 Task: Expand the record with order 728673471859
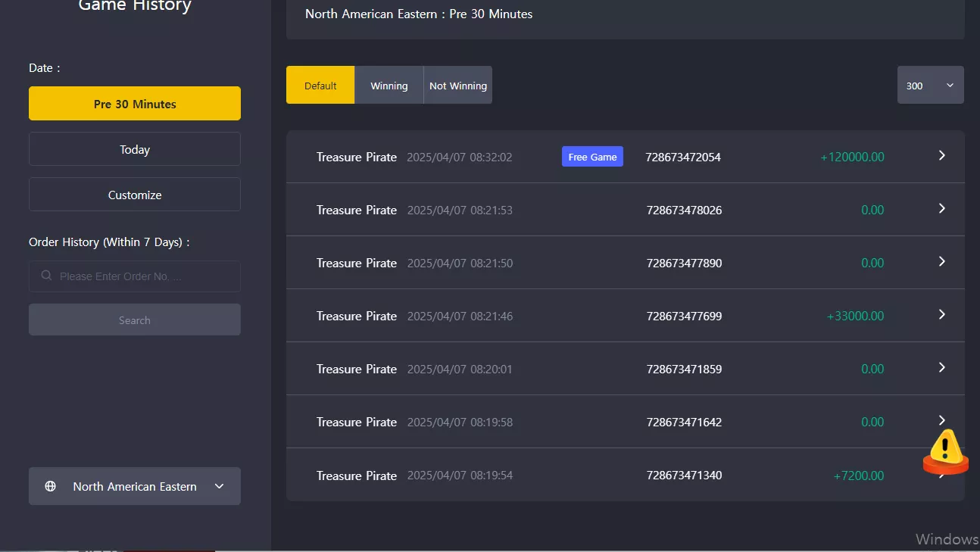click(x=942, y=367)
